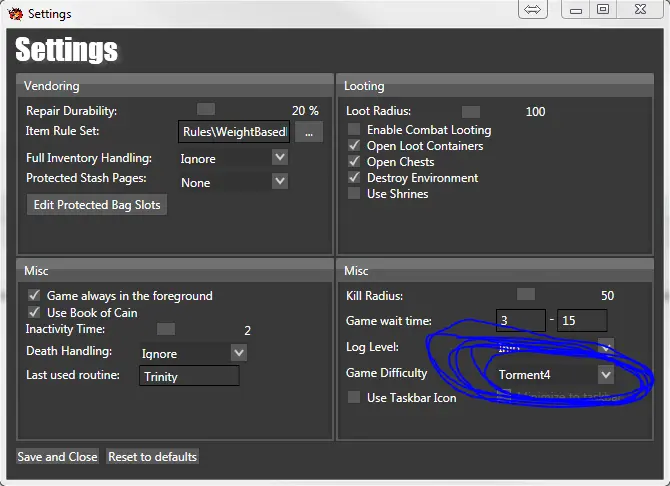
Task: Enable the Use Taskbar Icon checkbox
Action: pos(354,398)
